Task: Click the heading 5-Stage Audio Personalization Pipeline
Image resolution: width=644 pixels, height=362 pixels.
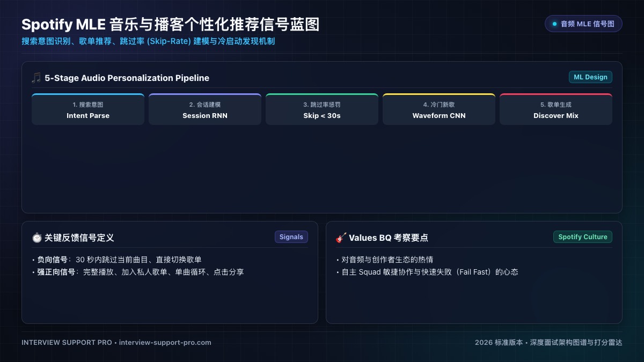Action: pos(127,78)
